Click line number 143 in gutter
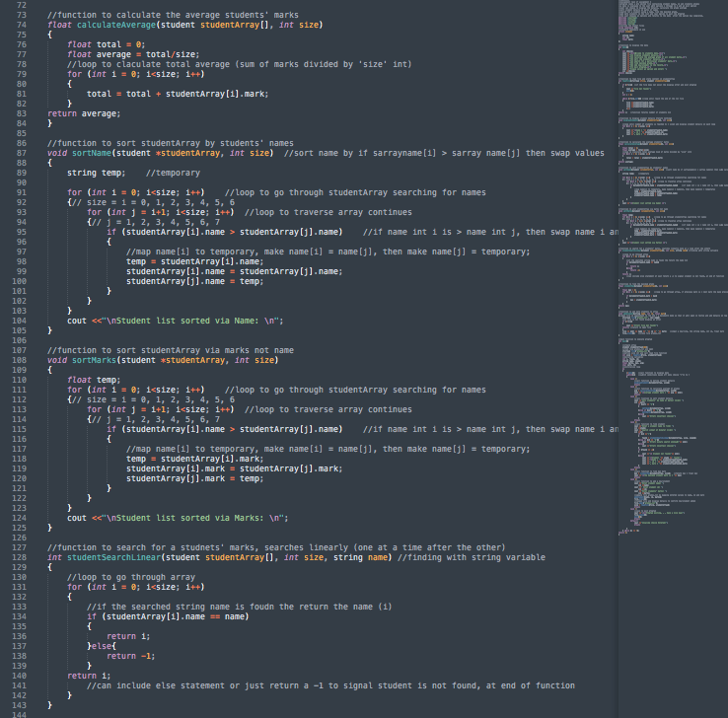This screenshot has height=718, width=728. point(19,705)
